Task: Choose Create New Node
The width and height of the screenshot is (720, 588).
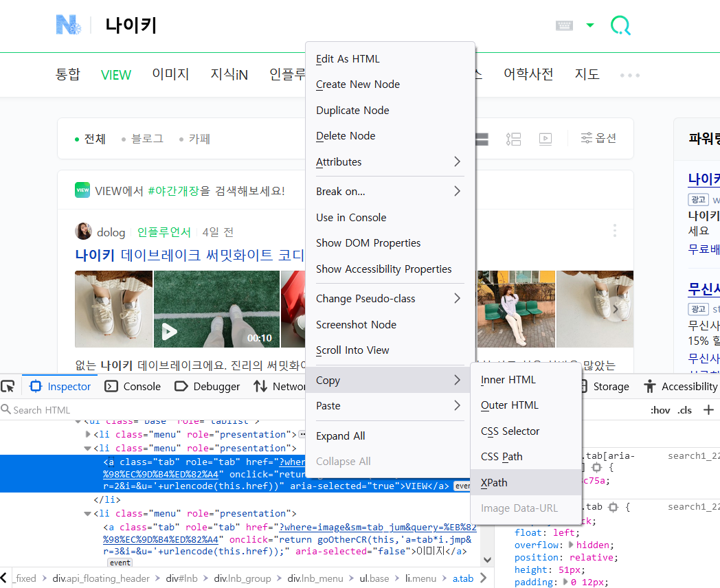Action: (x=390, y=84)
